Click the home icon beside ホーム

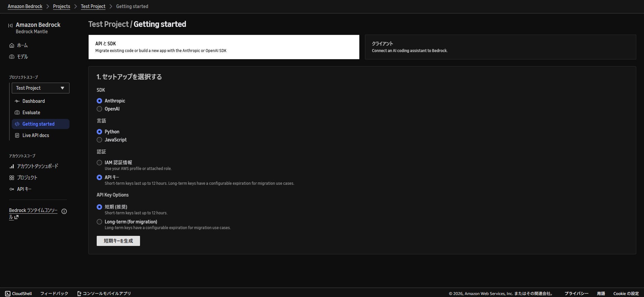click(x=12, y=45)
